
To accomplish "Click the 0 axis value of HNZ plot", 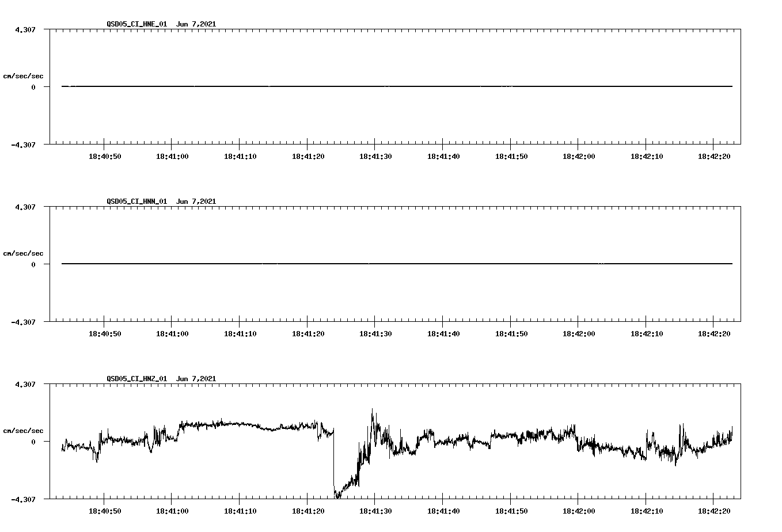I will coord(33,442).
